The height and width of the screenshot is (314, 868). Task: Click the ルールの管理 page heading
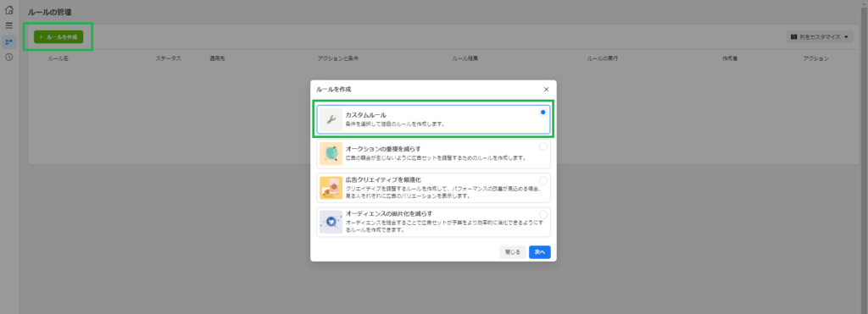tap(50, 12)
